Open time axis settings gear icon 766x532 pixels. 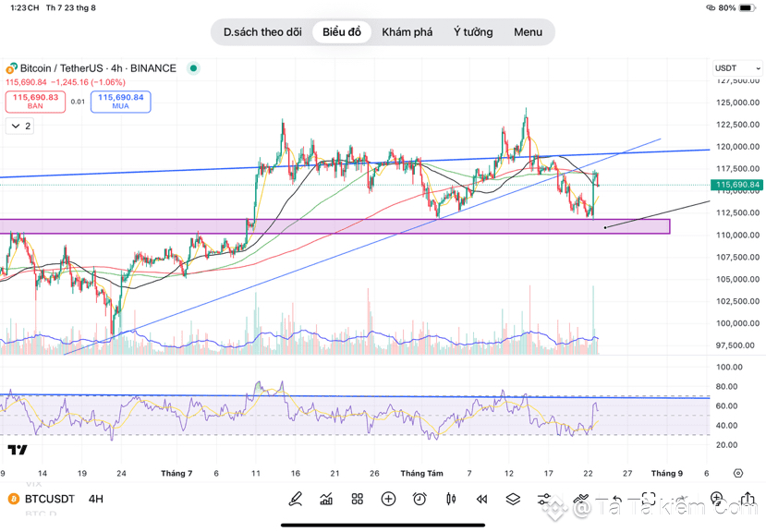click(737, 473)
